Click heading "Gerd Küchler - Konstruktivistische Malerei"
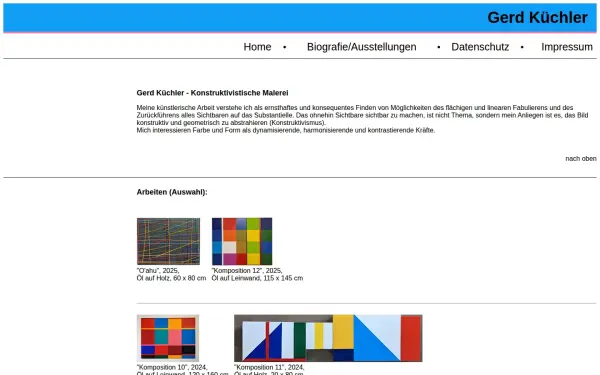 (x=212, y=93)
